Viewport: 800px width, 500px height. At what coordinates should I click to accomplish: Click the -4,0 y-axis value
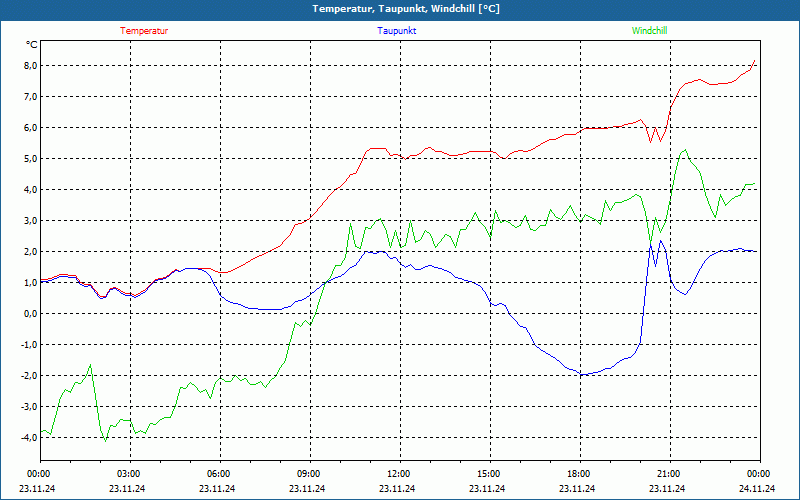[x=29, y=438]
